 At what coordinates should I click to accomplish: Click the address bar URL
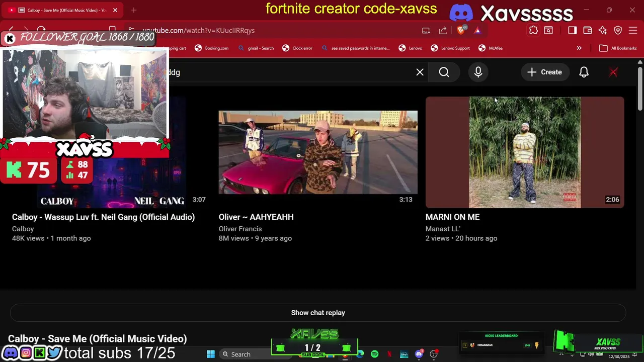(x=199, y=30)
